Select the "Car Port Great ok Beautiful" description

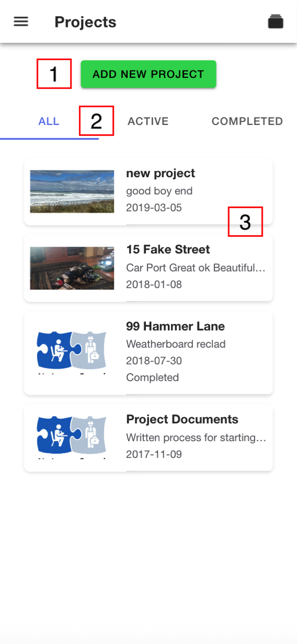(x=196, y=267)
